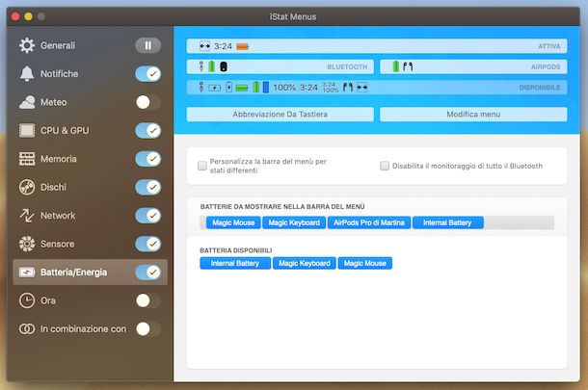Viewport: 588px width, 390px height.
Task: Click the Meteo cloud icon
Action: click(x=27, y=102)
